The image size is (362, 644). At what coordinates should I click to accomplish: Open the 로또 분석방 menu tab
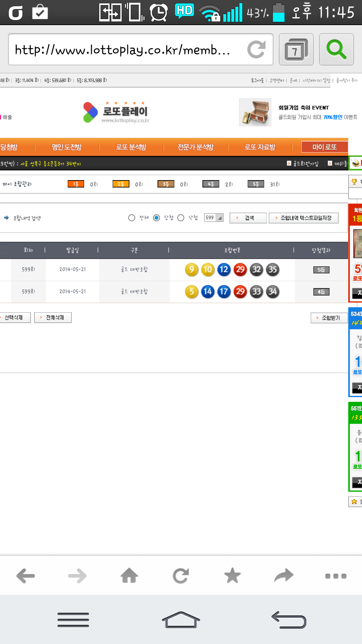click(131, 147)
